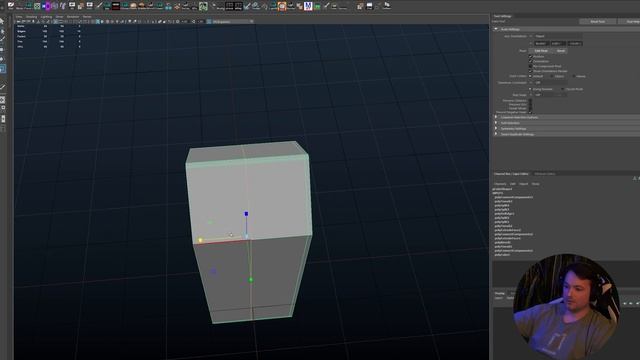Image resolution: width=640 pixels, height=360 pixels.
Task: Toggle Preserve Children checkbox
Action: click(x=530, y=100)
